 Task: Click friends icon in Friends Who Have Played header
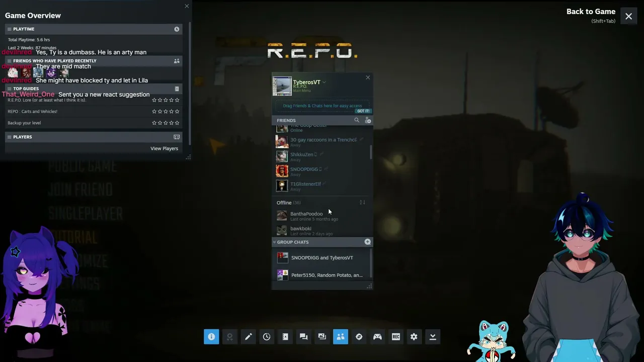pyautogui.click(x=177, y=61)
